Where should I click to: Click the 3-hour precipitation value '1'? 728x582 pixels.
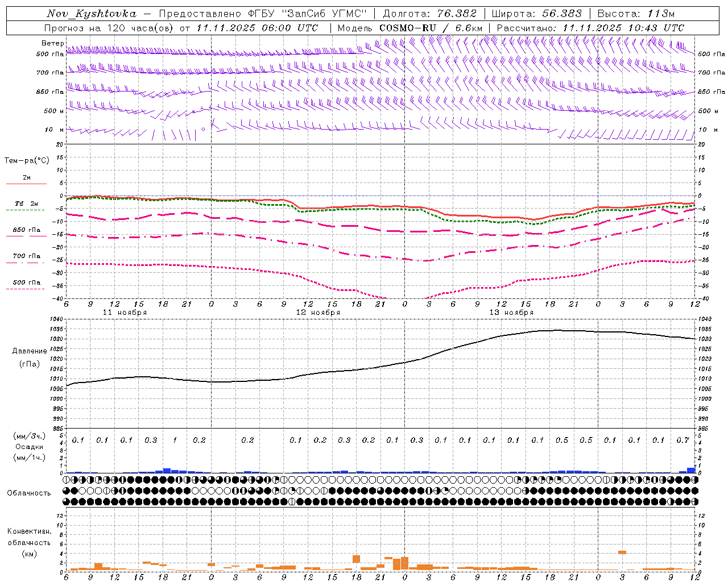(175, 440)
